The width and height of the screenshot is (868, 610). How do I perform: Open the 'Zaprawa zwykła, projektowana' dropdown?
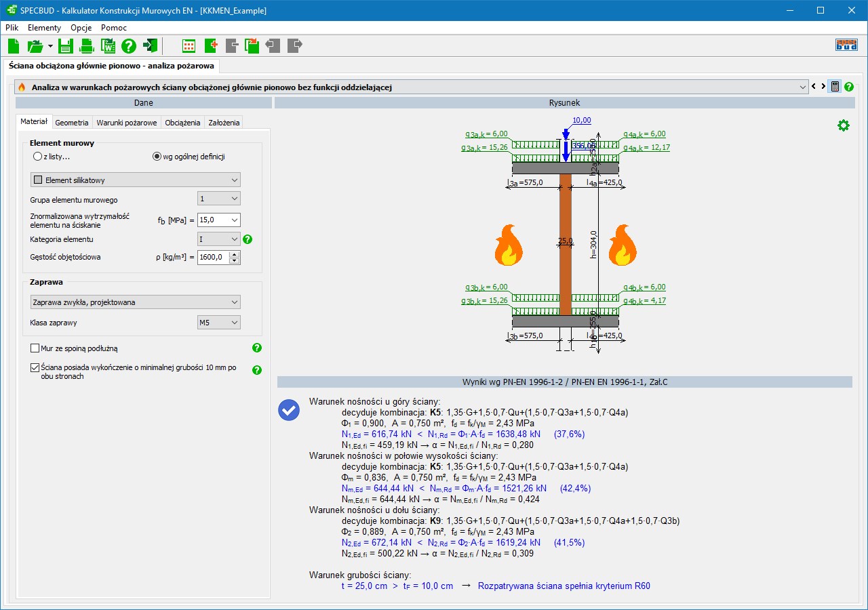tap(136, 302)
